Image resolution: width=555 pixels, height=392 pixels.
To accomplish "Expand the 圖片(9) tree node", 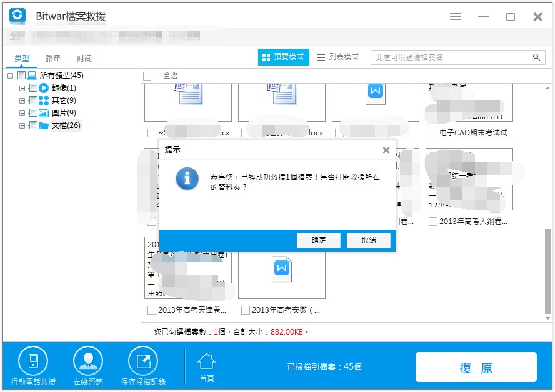I will pyautogui.click(x=22, y=113).
